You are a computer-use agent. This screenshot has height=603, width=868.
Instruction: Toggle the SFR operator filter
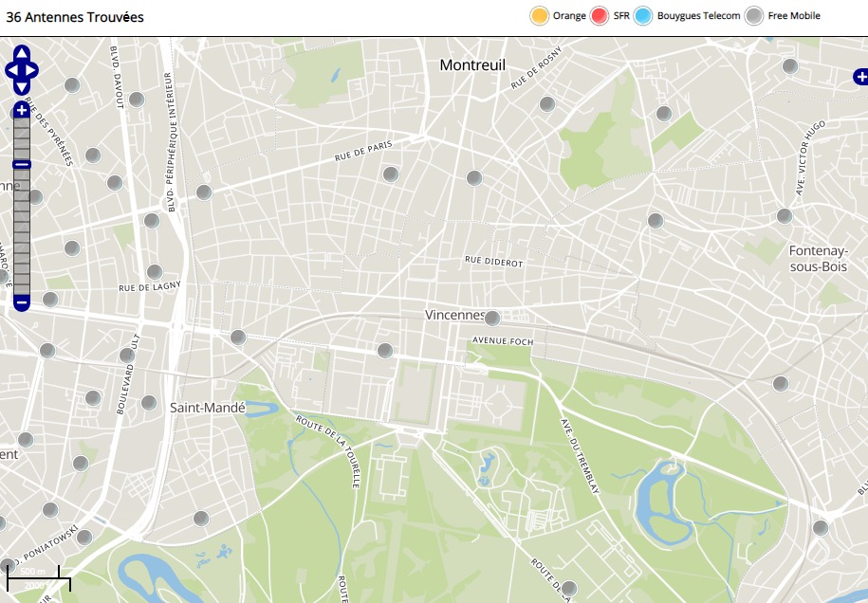coord(599,16)
